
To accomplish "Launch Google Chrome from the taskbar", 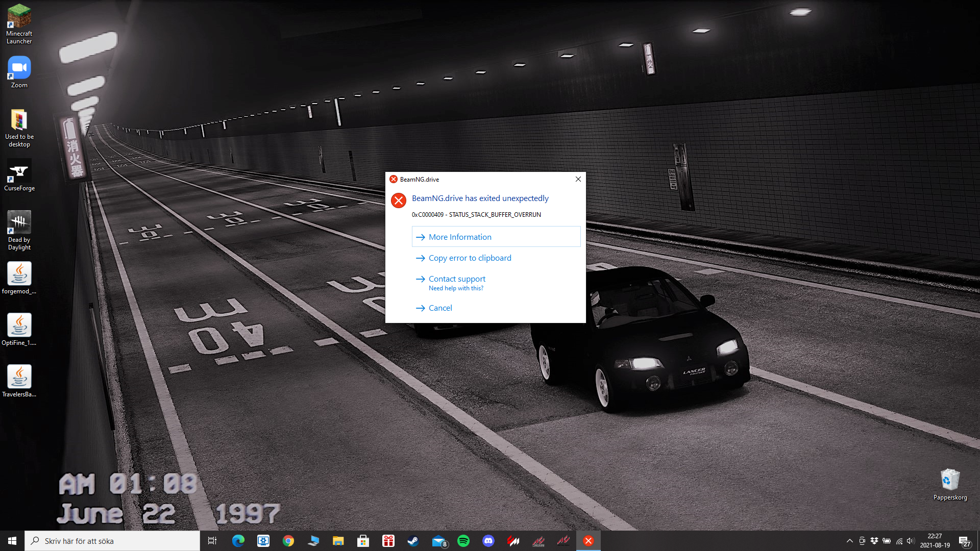I will click(288, 541).
